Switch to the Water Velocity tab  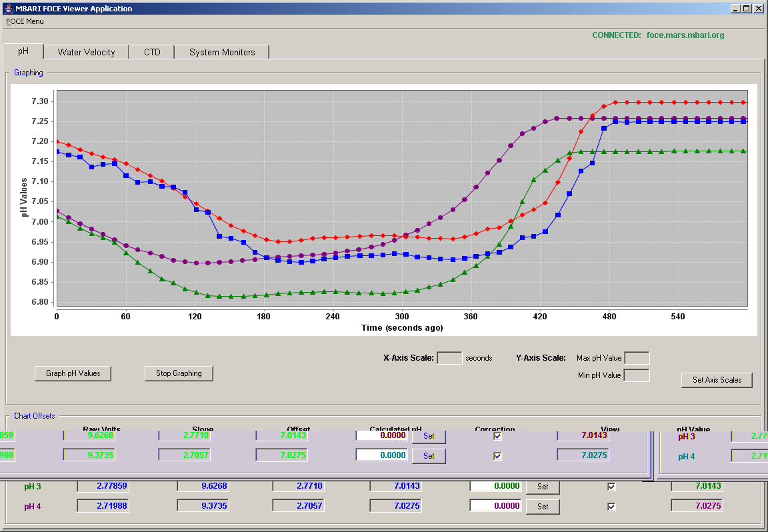(x=86, y=52)
